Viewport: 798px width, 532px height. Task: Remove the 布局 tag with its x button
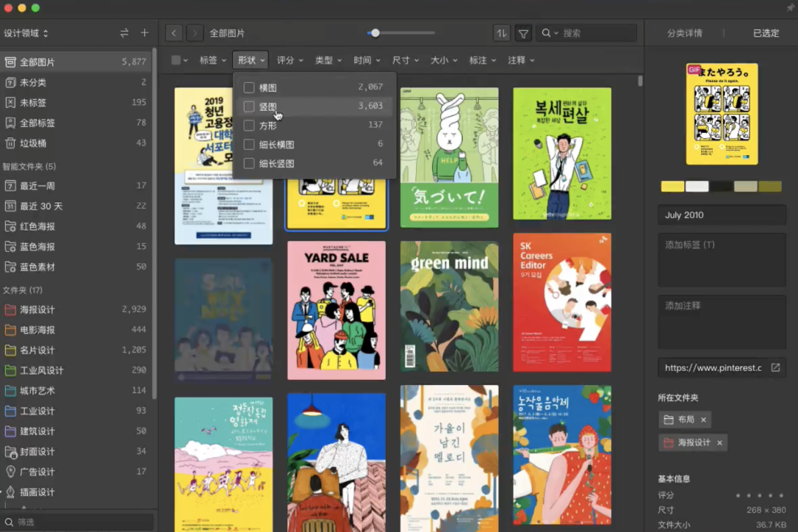pos(703,419)
